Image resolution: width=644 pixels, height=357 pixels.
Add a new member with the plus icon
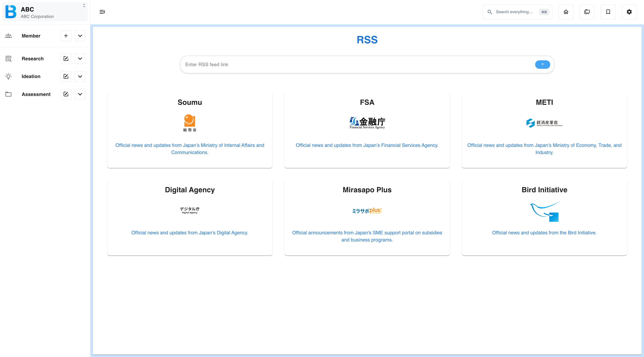(66, 36)
